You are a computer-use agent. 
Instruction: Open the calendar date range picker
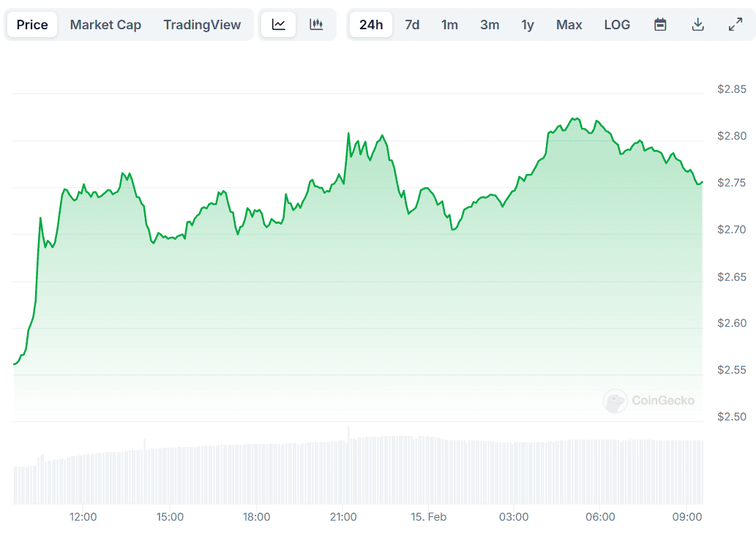[660, 25]
